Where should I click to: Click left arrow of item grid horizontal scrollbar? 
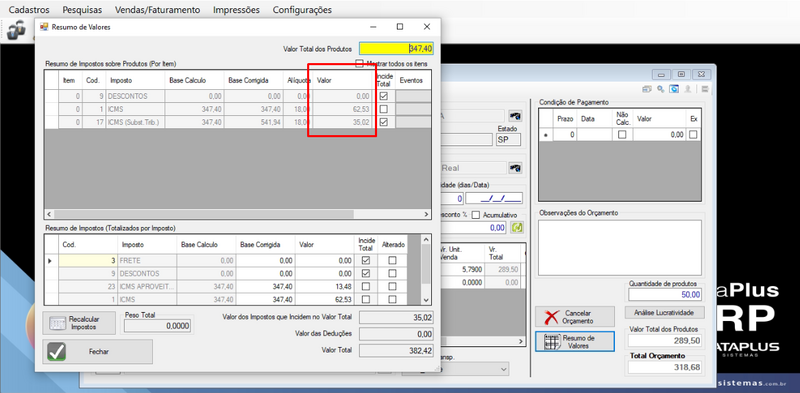(x=49, y=214)
